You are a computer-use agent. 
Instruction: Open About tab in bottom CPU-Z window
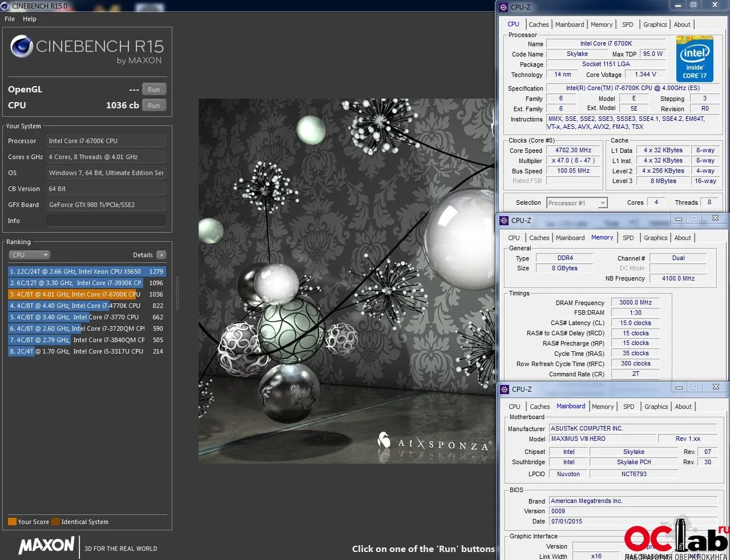(x=683, y=407)
